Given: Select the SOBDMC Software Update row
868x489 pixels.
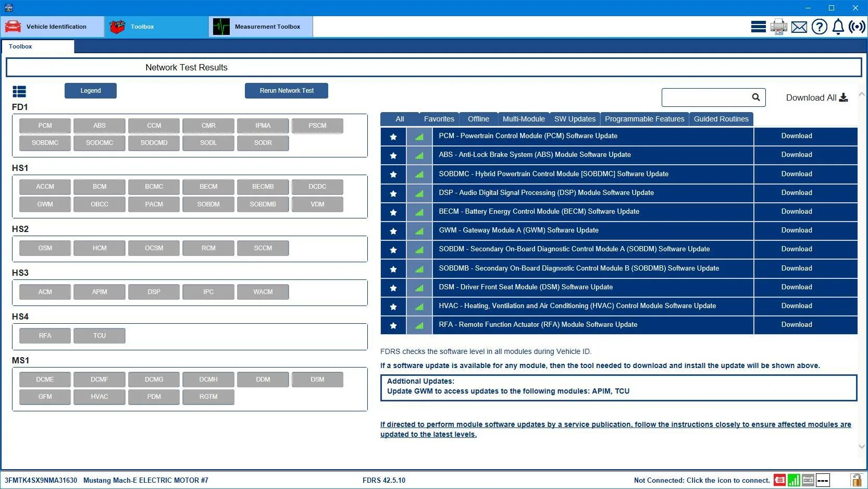Looking at the screenshot, I should tap(593, 174).
